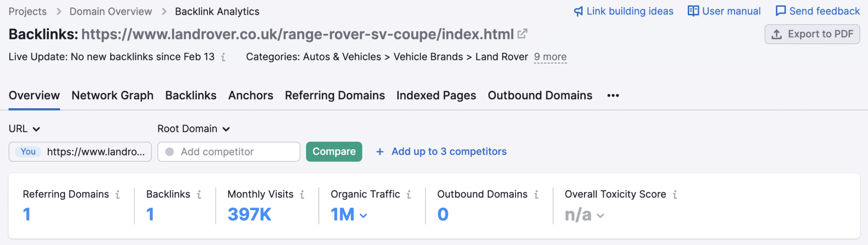
Task: Open external link icon beside backlinks URL
Action: 523,34
